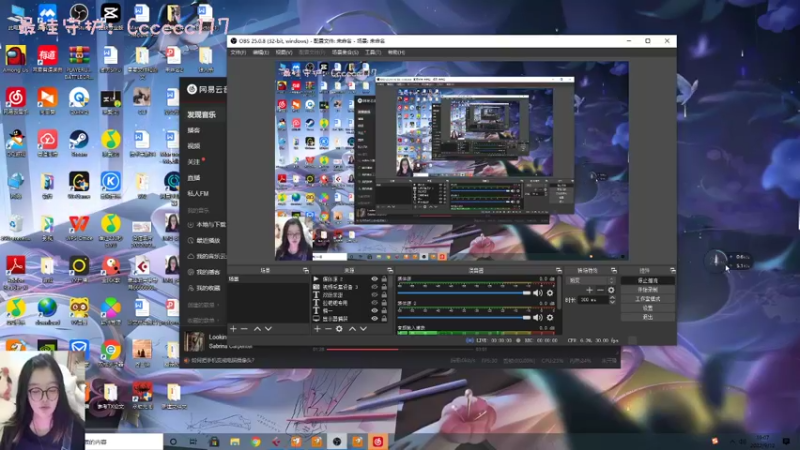Toggle visibility of 视频采集设备 3 source

pos(374,287)
